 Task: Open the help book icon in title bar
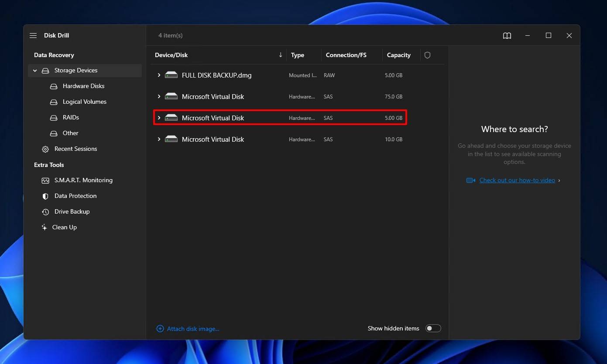coord(507,36)
